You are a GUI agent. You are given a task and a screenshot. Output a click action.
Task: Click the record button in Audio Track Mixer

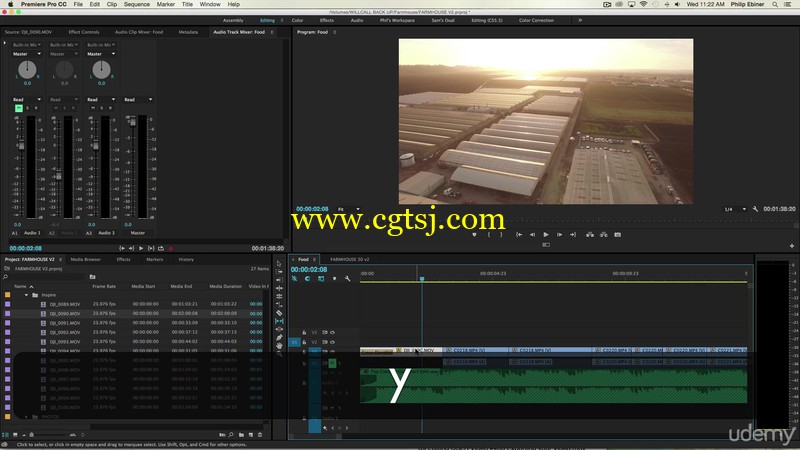coord(170,248)
